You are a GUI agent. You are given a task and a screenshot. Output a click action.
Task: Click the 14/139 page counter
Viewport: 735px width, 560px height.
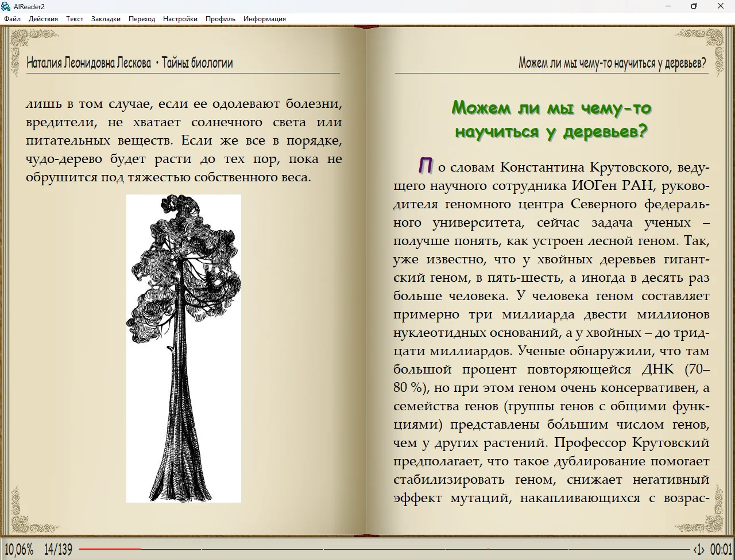pos(58,549)
